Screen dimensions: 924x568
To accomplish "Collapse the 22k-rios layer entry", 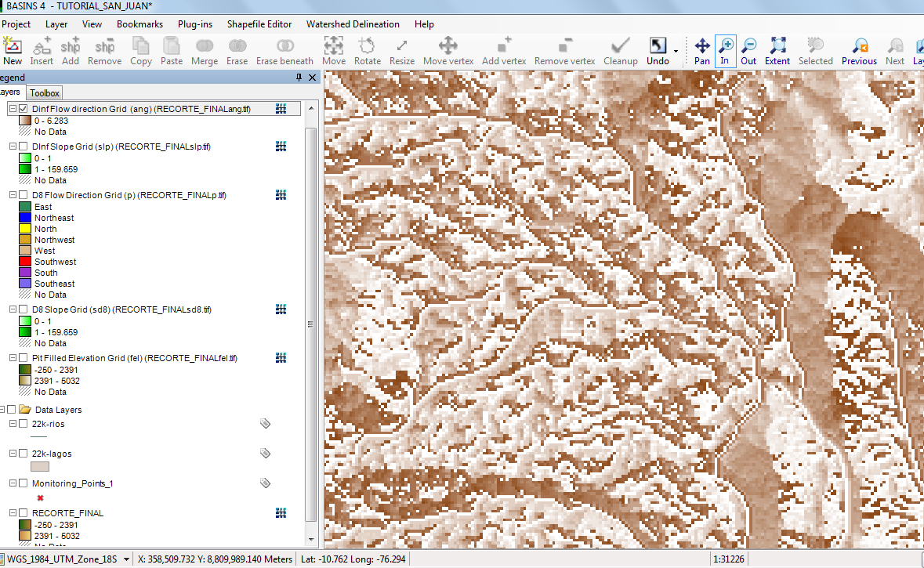I will pyautogui.click(x=13, y=423).
